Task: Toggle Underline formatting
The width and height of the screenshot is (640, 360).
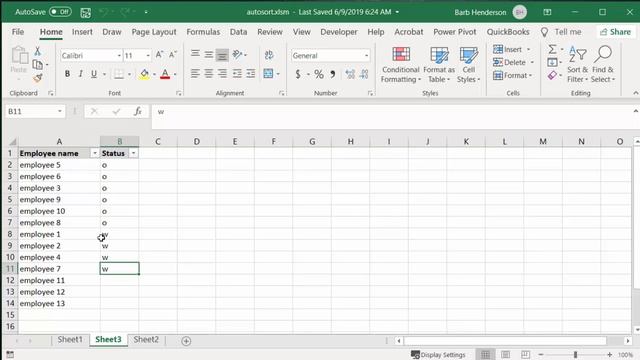Action: 94,74
